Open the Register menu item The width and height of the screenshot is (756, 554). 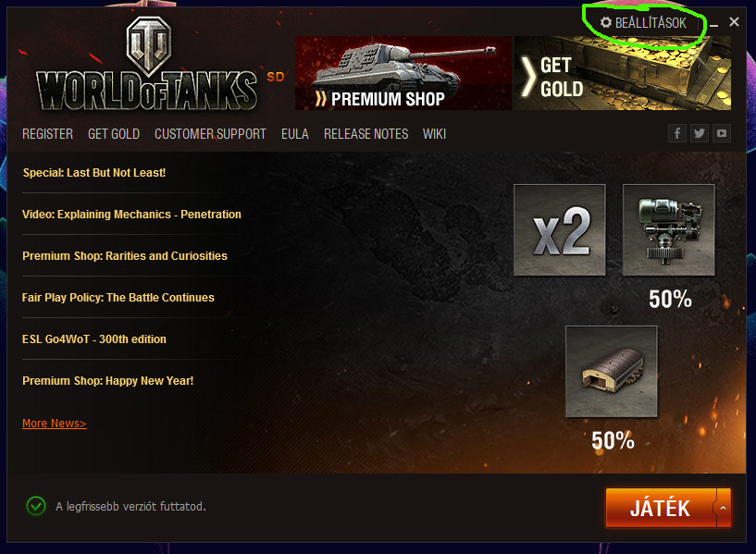48,134
